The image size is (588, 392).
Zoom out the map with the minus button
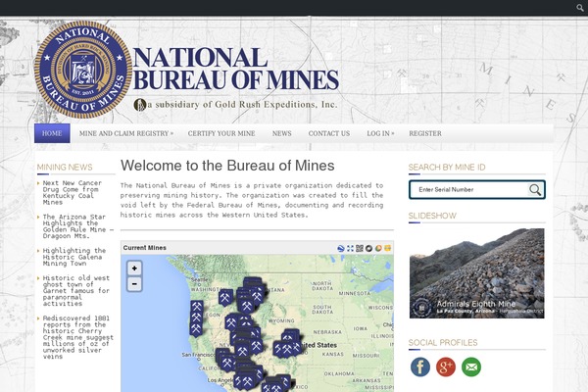coord(134,284)
